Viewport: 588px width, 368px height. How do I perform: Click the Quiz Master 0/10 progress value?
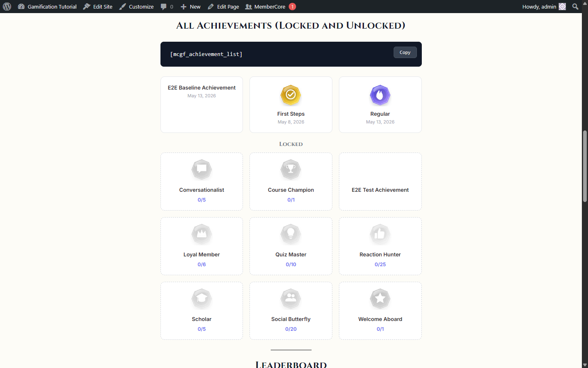[291, 265]
